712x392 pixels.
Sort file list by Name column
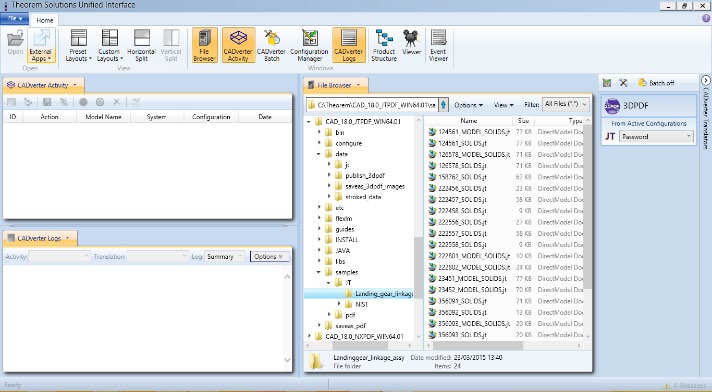coord(469,121)
